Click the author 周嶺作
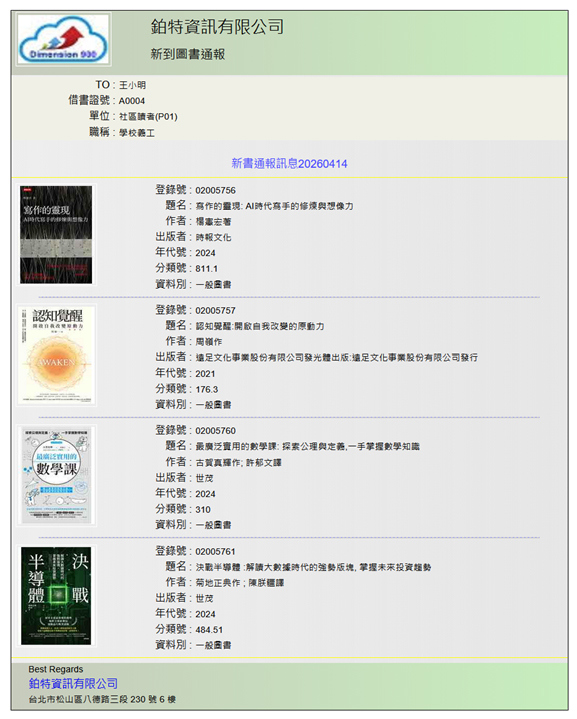The image size is (577, 719). [x=209, y=342]
